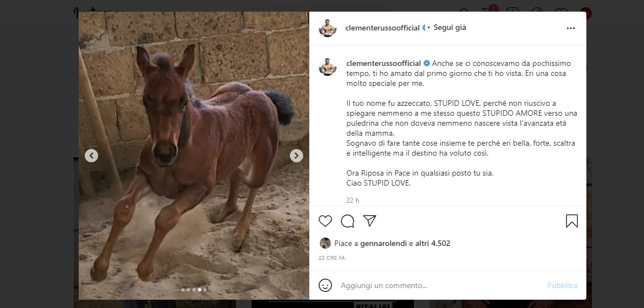Open the gennarolendi liker profile
The height and width of the screenshot is (308, 644).
coord(384,243)
